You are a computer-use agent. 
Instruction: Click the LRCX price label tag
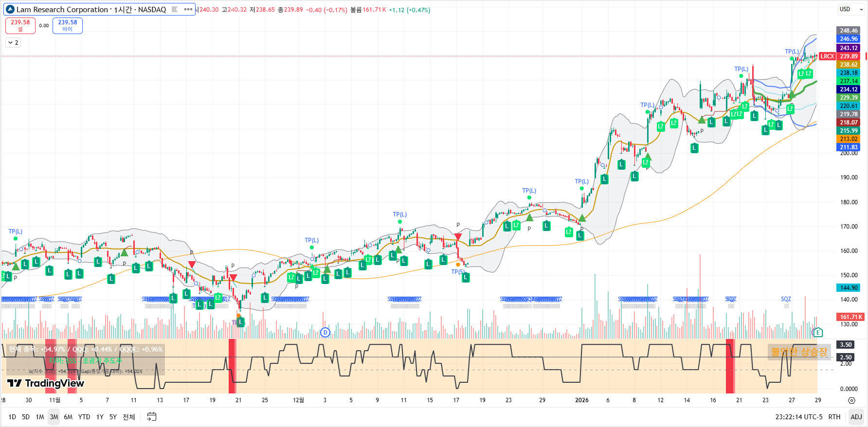click(x=827, y=56)
